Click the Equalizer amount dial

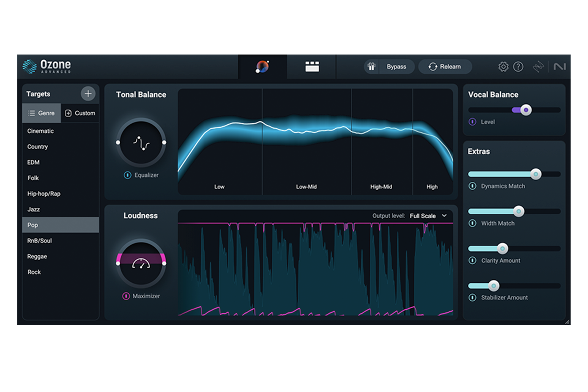141,142
